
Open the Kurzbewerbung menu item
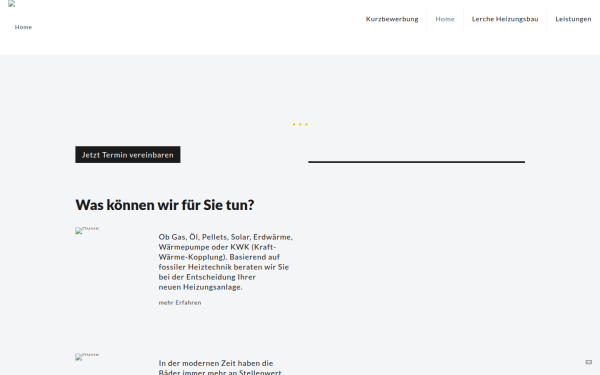(392, 19)
